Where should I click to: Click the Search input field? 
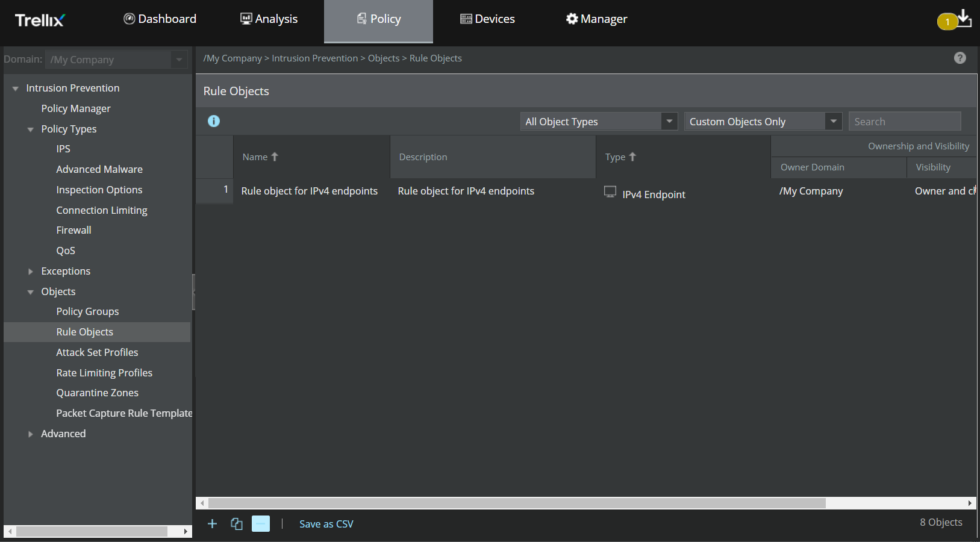click(x=905, y=121)
